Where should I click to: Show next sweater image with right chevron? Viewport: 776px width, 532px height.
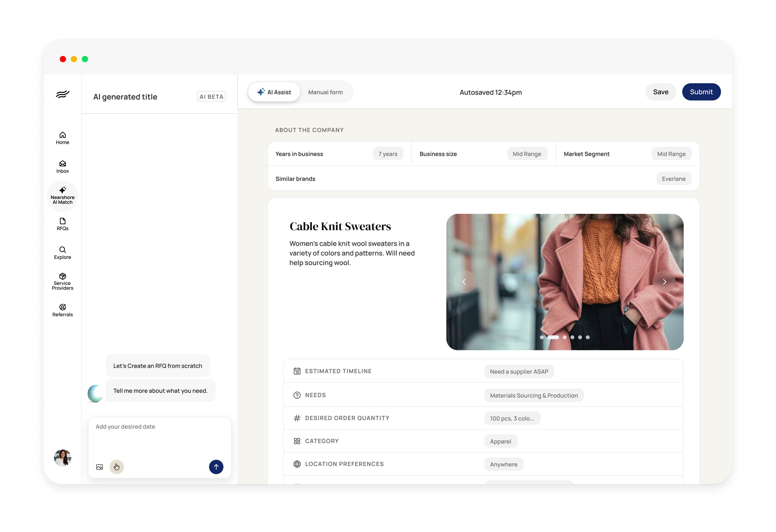click(664, 282)
